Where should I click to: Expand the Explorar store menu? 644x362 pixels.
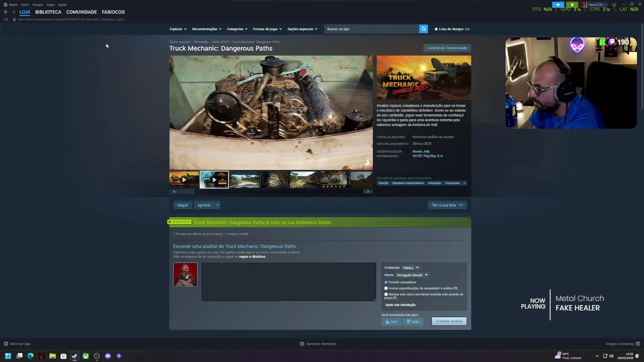click(x=178, y=29)
